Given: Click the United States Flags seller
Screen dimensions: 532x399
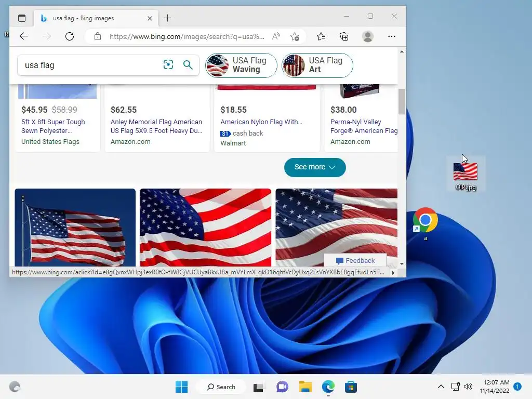Looking at the screenshot, I should [50, 141].
